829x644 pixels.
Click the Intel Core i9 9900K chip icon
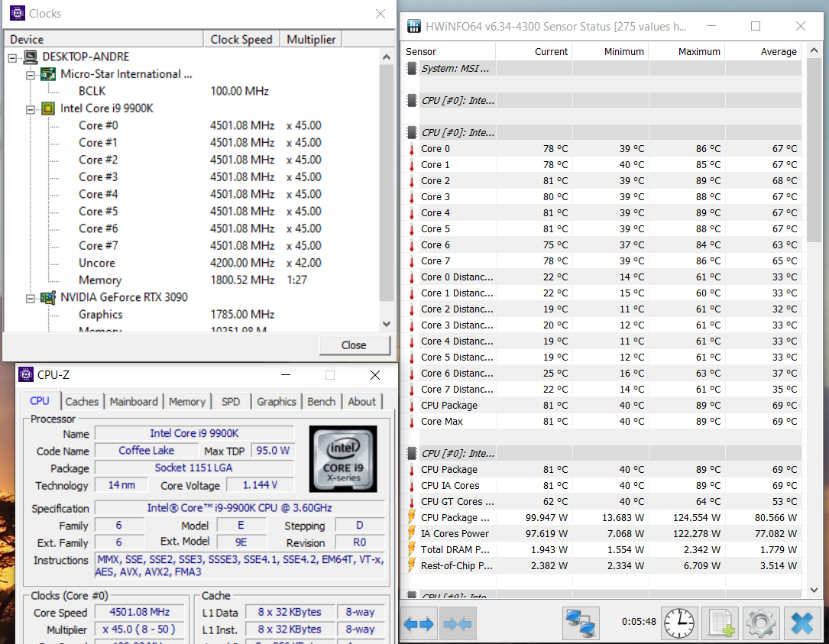coord(48,108)
